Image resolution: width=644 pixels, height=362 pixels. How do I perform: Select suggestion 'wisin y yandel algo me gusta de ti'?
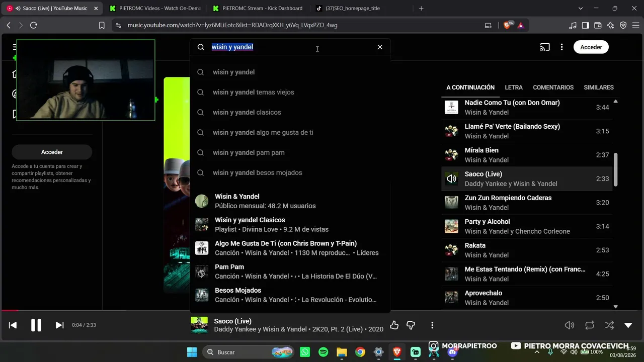point(290,132)
